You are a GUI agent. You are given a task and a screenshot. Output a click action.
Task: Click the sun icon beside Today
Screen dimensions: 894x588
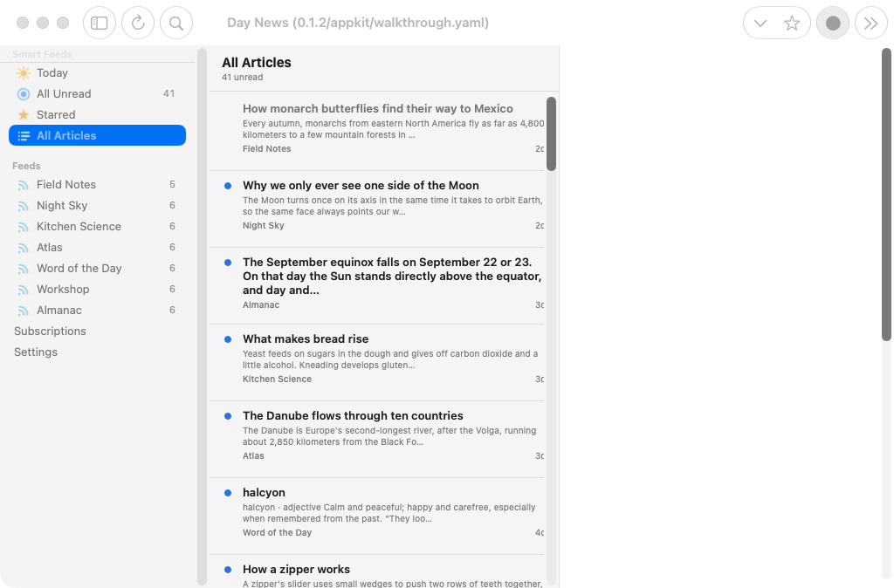click(x=24, y=73)
